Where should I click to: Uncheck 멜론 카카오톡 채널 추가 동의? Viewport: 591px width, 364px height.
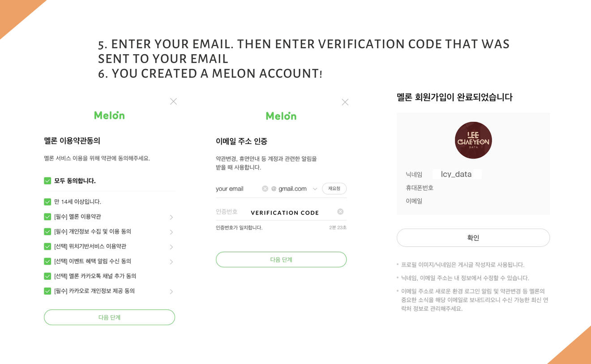(x=47, y=276)
